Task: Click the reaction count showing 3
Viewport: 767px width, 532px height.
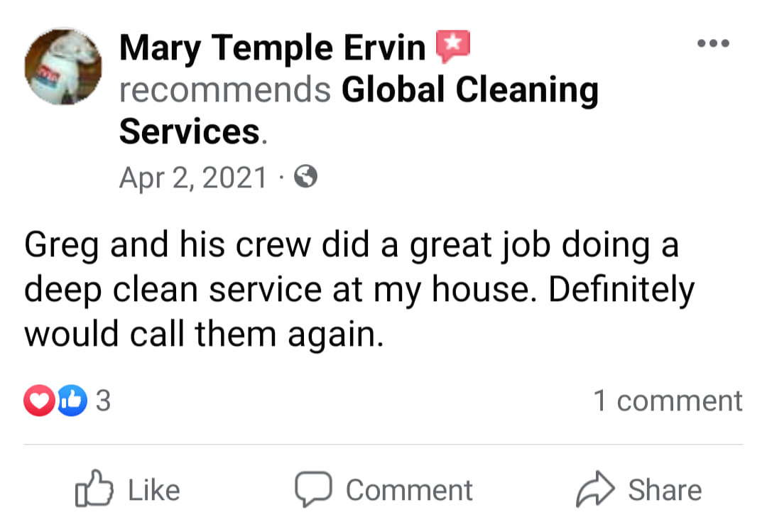Action: 103,400
